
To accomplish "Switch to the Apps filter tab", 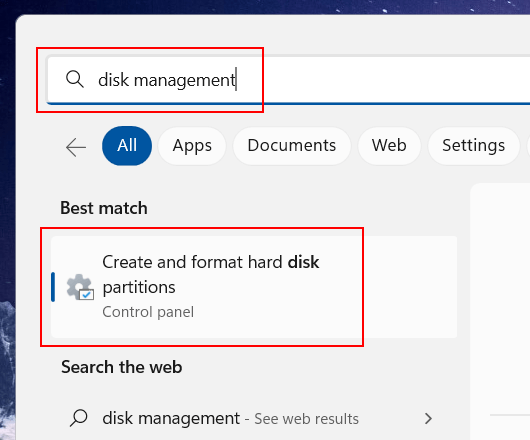I will tap(192, 146).
